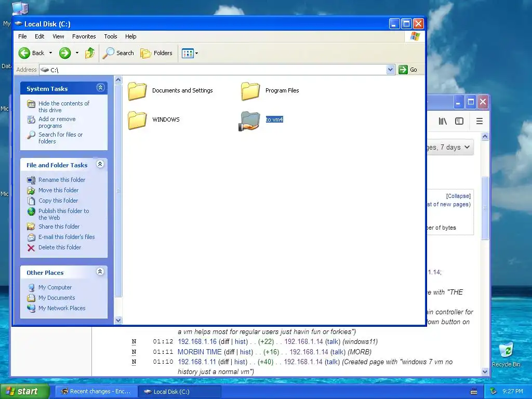Select the shared 'to vm4' folder icon
This screenshot has height=399, width=532.
point(250,121)
